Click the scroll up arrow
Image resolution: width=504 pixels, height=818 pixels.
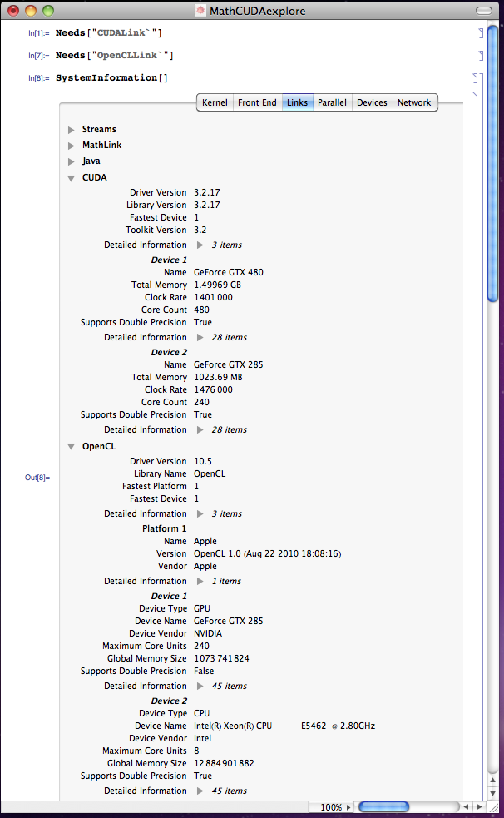coord(492,781)
